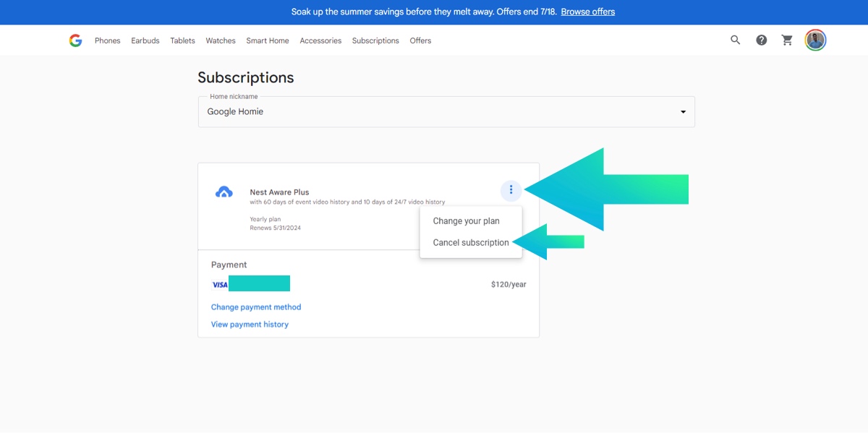Follow the Browse offers banner link
Image resolution: width=868 pixels, height=433 pixels.
pos(587,12)
